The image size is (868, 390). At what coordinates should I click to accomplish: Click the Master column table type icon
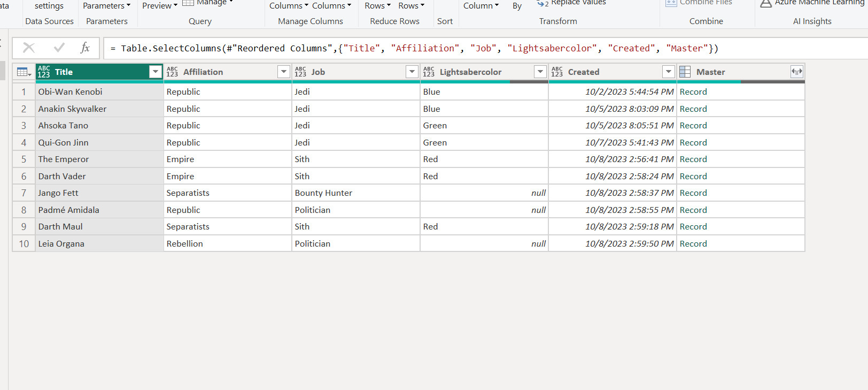point(685,72)
